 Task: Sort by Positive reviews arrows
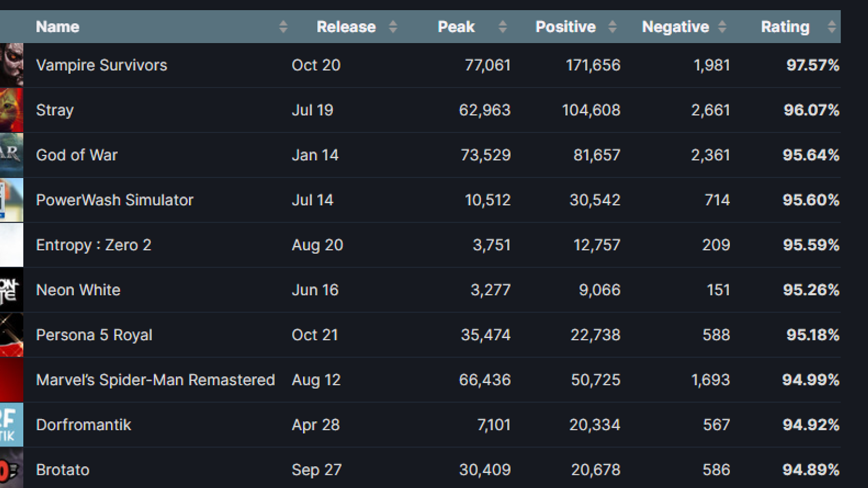point(612,27)
